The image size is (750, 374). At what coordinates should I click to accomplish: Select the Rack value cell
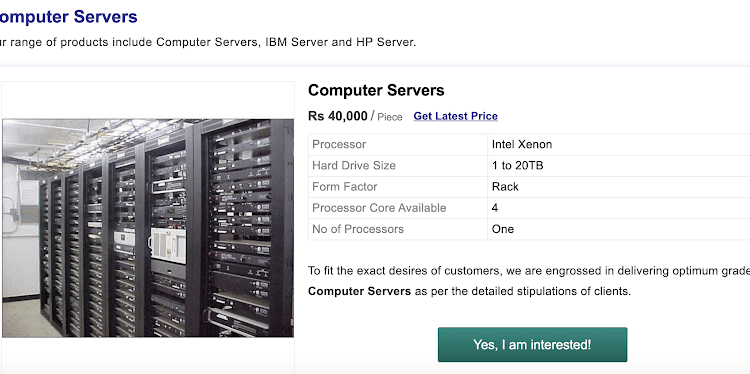(618, 187)
